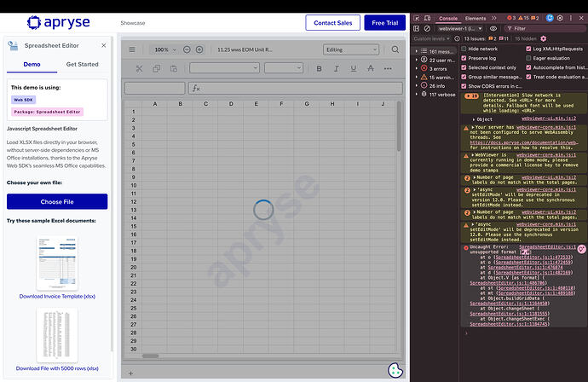Open Download Invoice Template link
This screenshot has height=382, width=588.
tap(57, 296)
